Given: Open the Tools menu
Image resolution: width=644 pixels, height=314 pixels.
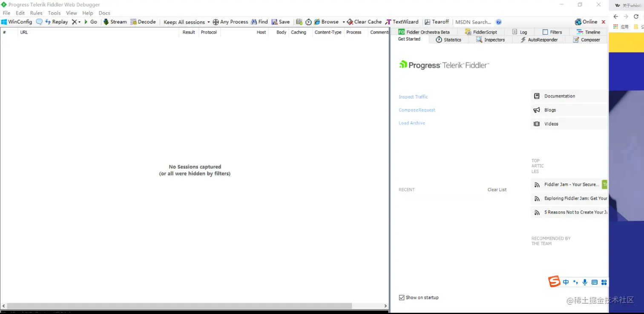Looking at the screenshot, I should 54,13.
